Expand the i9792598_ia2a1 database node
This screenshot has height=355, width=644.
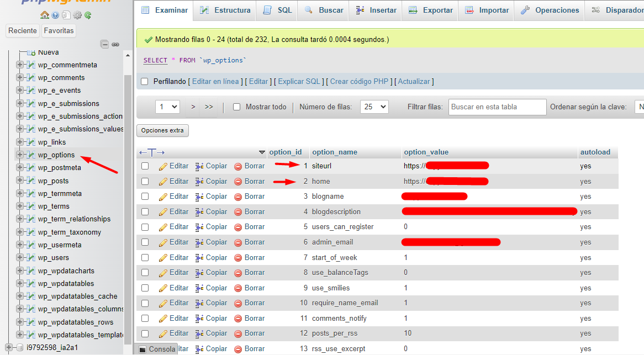(9, 348)
